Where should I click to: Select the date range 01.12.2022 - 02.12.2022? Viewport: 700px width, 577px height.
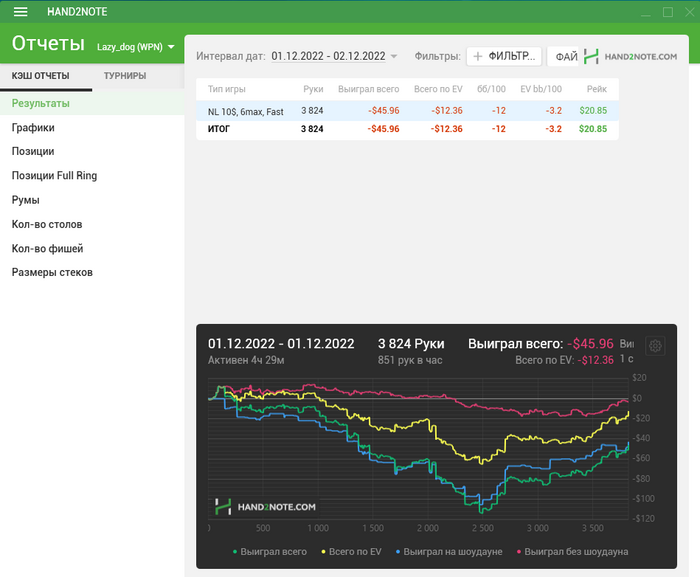click(328, 56)
